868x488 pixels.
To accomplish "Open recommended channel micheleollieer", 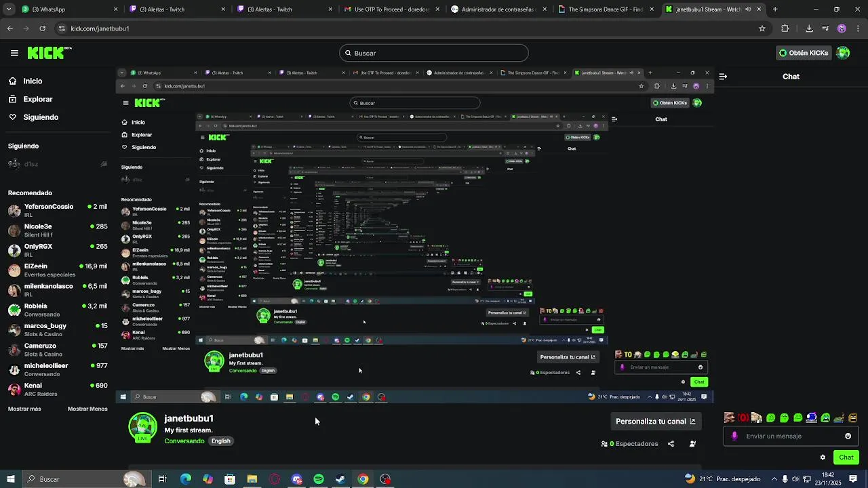I will pos(58,369).
